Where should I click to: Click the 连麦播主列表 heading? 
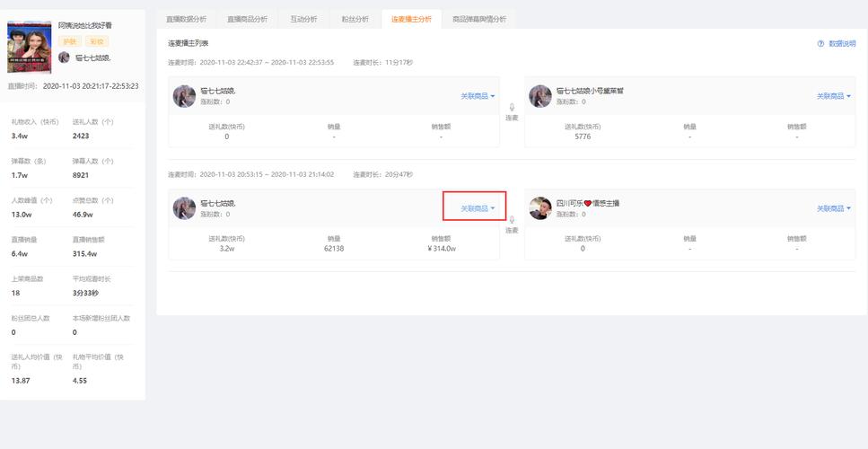point(189,43)
